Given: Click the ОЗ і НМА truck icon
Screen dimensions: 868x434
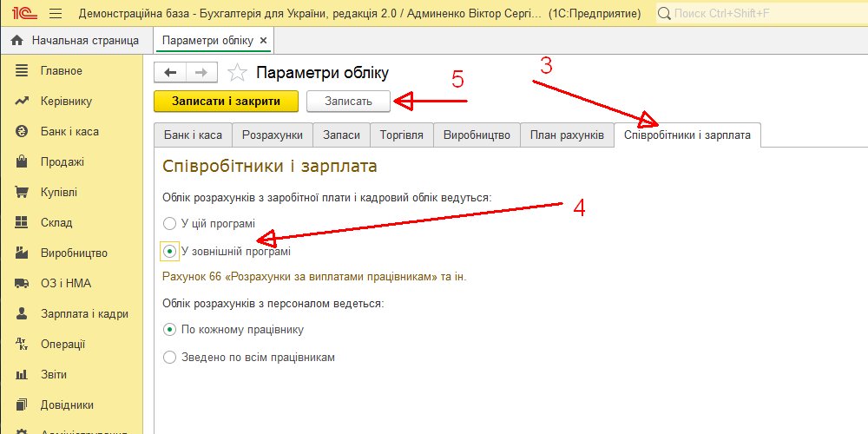Looking at the screenshot, I should click(22, 284).
